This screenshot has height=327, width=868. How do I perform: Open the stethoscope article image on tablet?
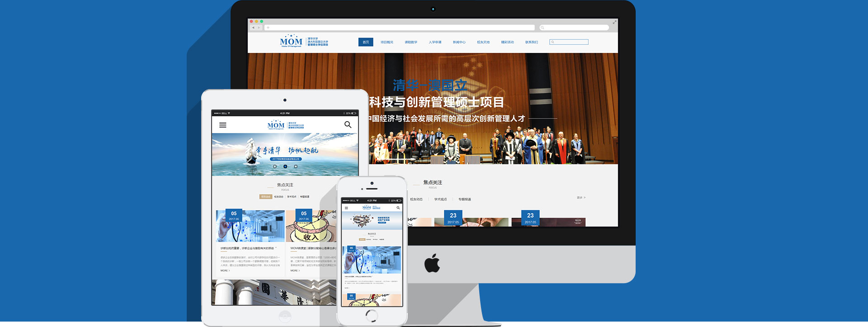pos(250,226)
